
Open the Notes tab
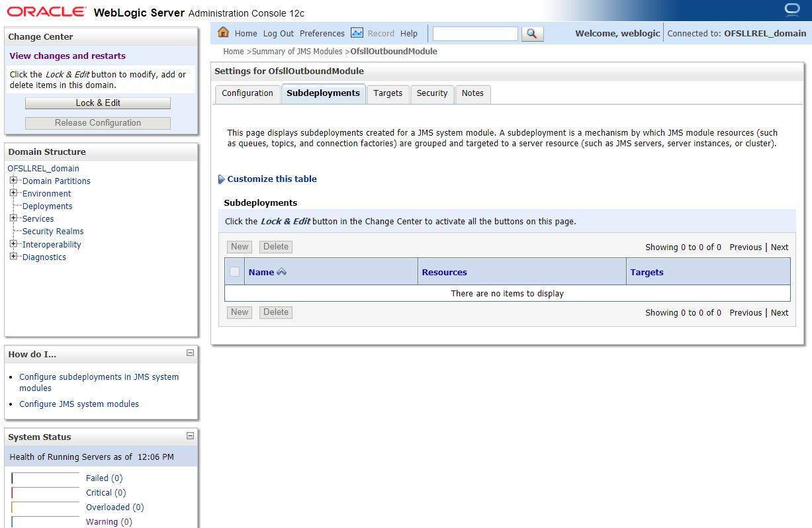pos(473,93)
